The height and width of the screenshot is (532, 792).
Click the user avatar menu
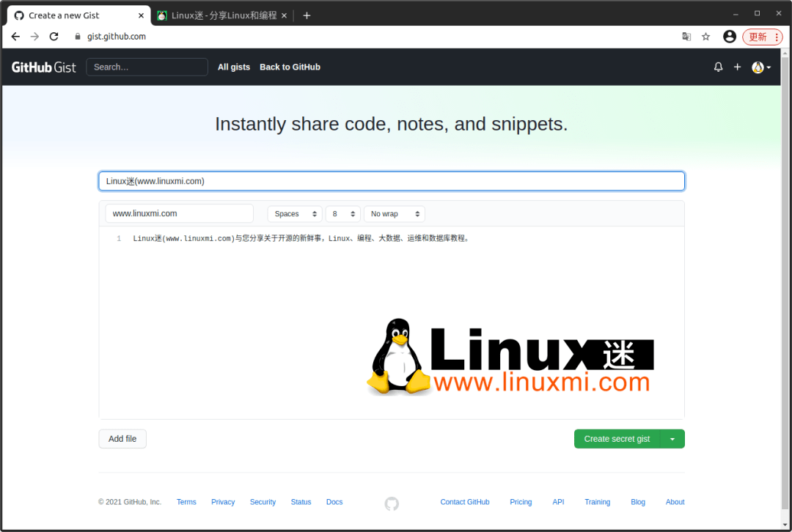coord(759,67)
